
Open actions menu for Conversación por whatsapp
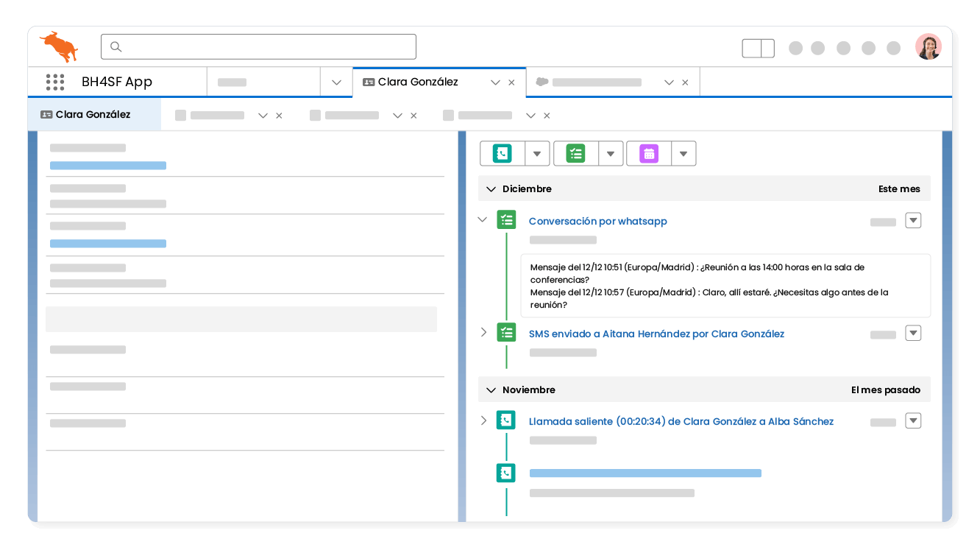click(913, 220)
